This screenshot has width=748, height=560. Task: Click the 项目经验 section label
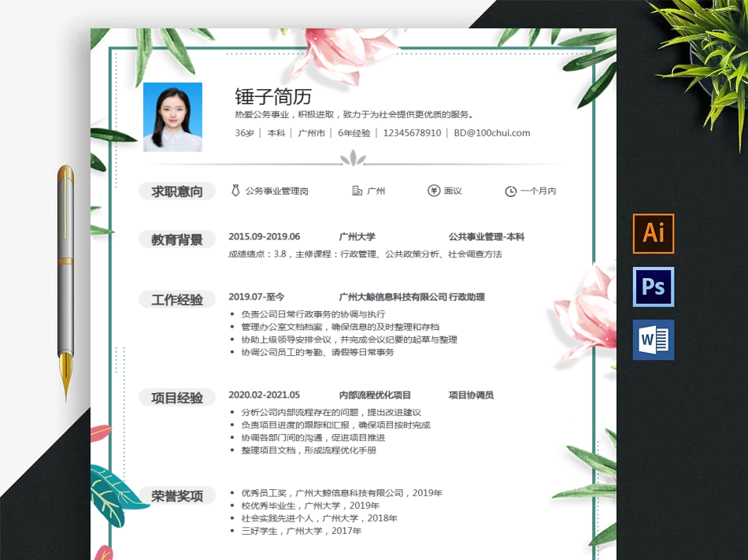(x=177, y=398)
